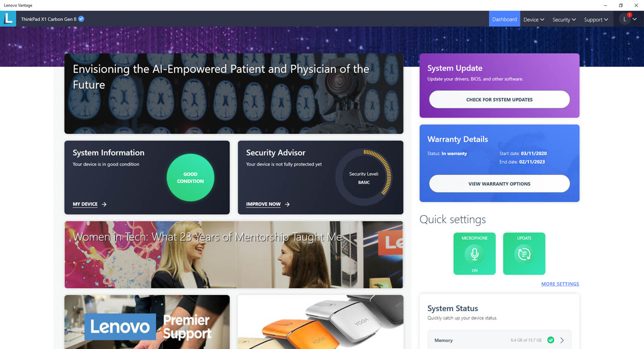Open the Security dropdown menu
Image resolution: width=644 pixels, height=349 pixels.
coord(564,20)
